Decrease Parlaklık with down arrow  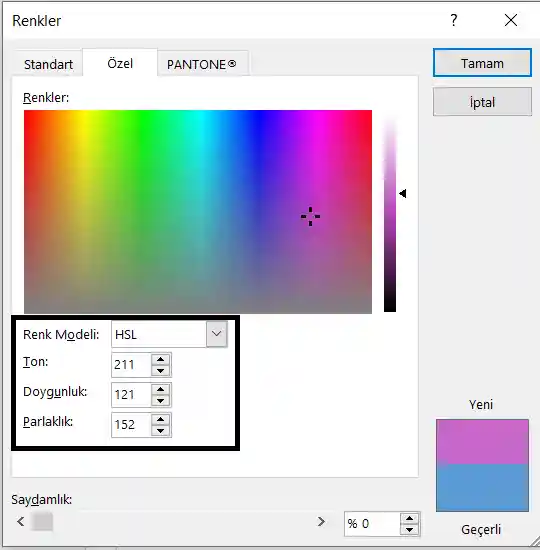(x=161, y=431)
